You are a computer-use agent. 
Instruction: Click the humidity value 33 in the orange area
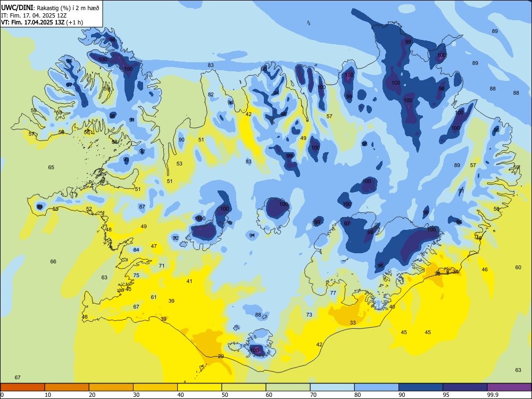click(353, 323)
